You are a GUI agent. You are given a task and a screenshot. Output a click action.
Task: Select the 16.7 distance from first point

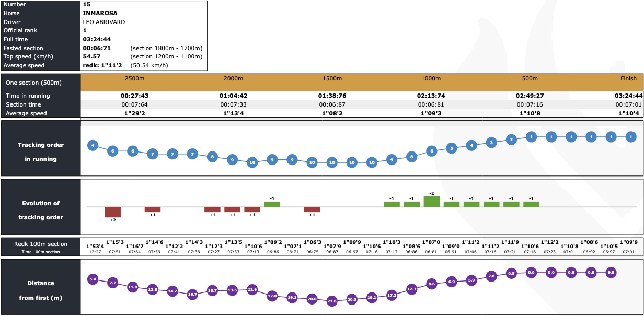(x=192, y=295)
